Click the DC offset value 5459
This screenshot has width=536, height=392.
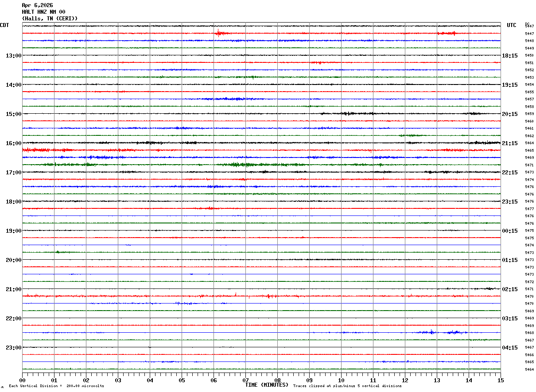[529, 114]
